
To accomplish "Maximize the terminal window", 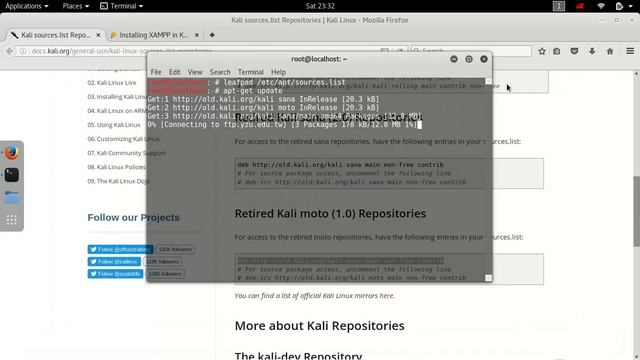I will [469, 59].
